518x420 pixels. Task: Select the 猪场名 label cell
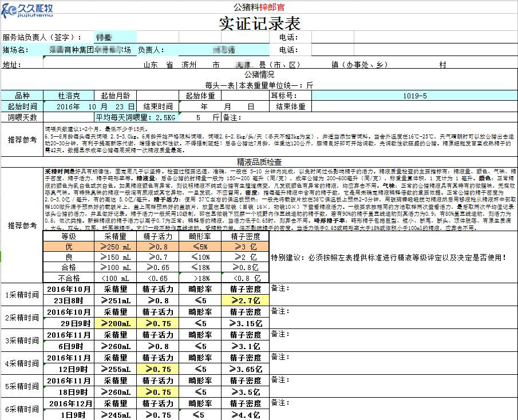(15, 50)
